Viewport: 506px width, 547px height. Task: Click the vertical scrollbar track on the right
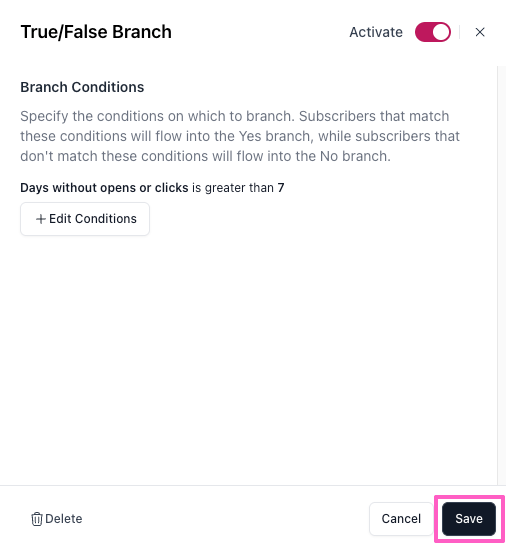(501, 276)
